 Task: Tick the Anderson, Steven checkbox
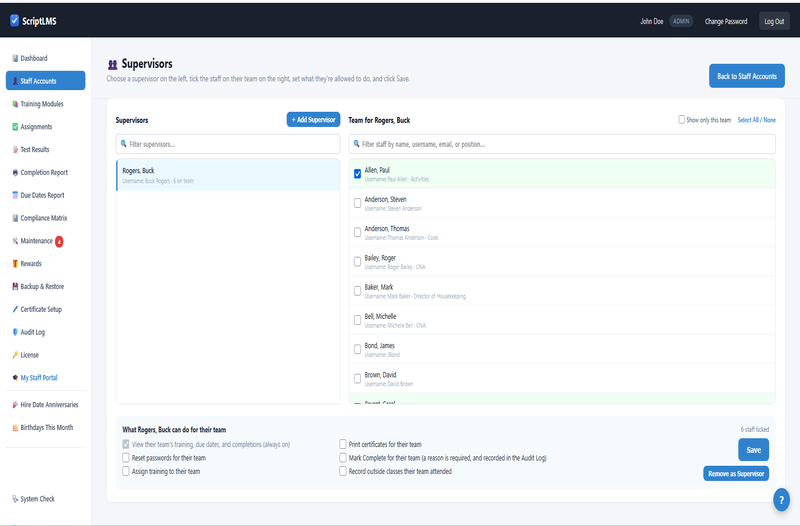pyautogui.click(x=357, y=203)
